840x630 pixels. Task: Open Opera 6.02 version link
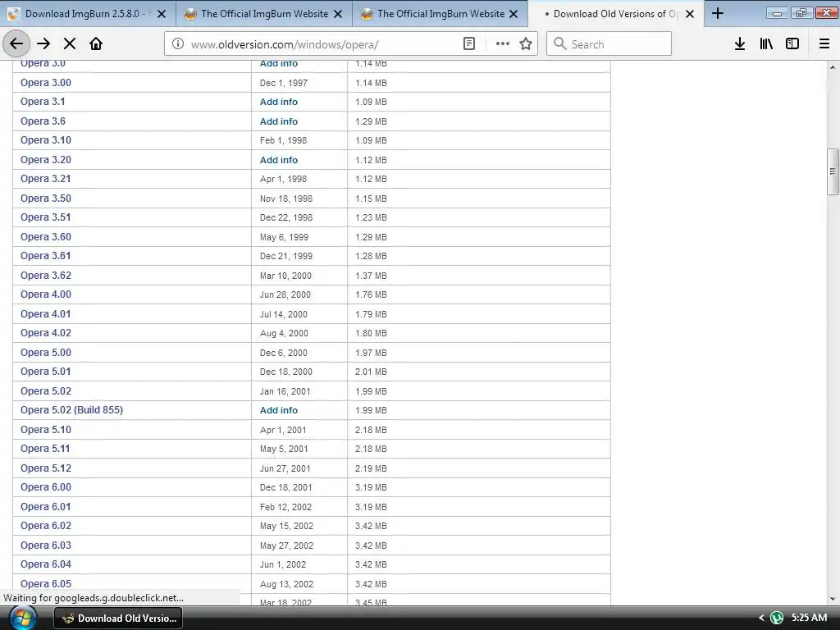(46, 526)
